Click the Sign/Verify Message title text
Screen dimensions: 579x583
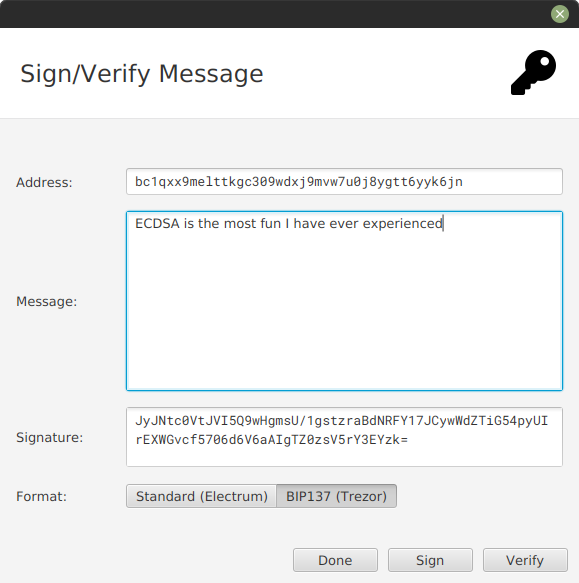point(142,74)
